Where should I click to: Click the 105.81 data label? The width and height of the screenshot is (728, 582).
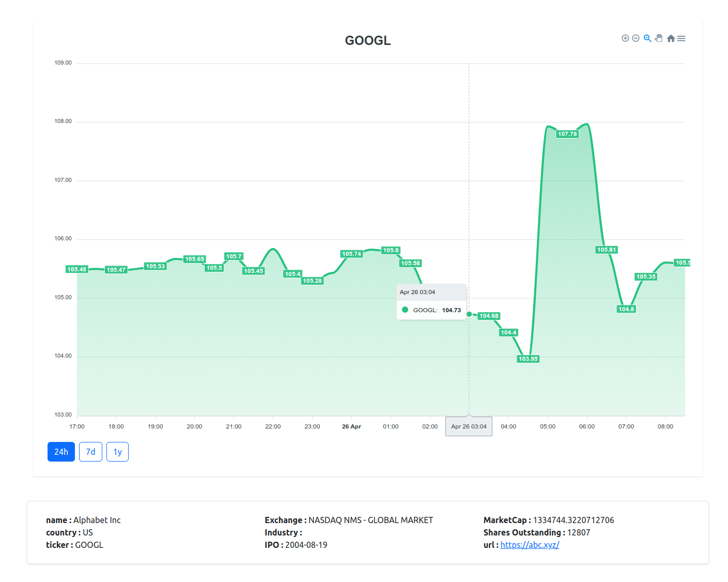pos(607,250)
